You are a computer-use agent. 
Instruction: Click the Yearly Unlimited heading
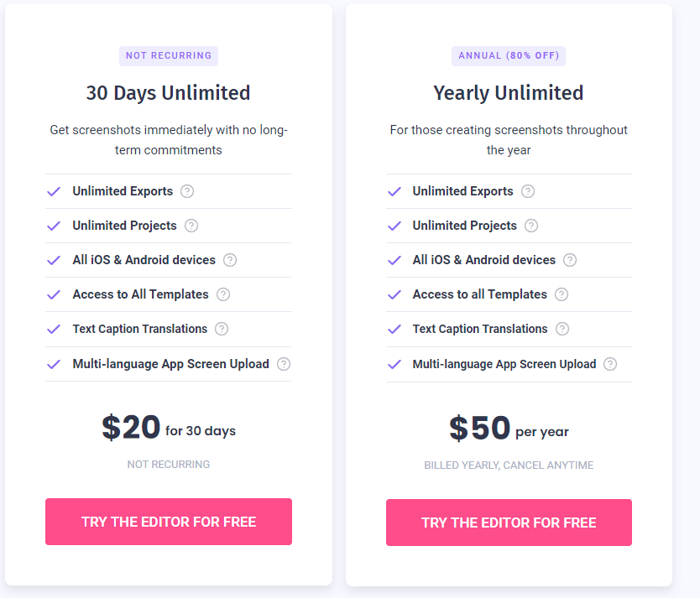point(509,92)
